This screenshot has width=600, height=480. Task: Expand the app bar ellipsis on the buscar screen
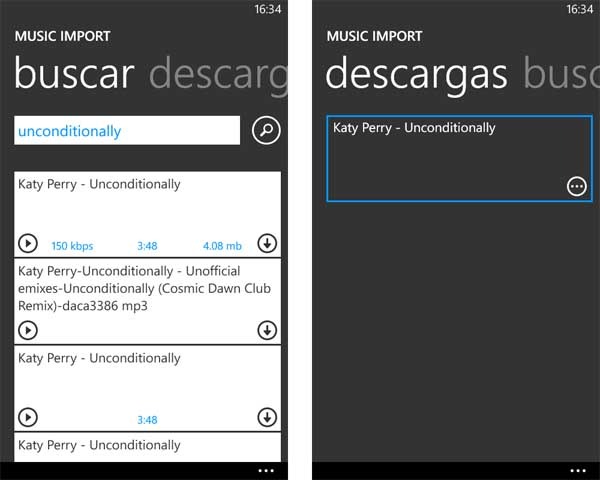pyautogui.click(x=265, y=470)
